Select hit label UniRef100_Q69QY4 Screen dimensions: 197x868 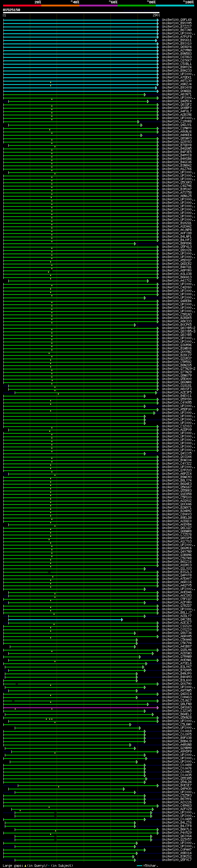click(x=177, y=47)
